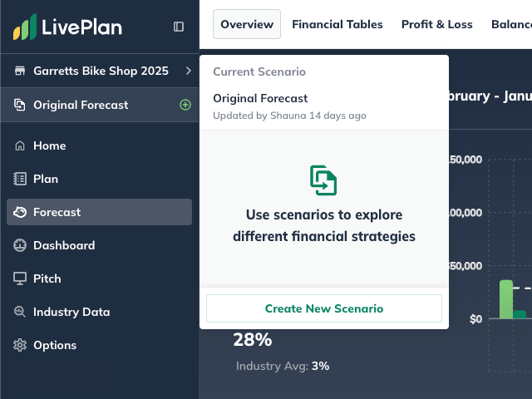Select Original Forecast in the Current Scenario list
The image size is (532, 399).
tap(260, 98)
